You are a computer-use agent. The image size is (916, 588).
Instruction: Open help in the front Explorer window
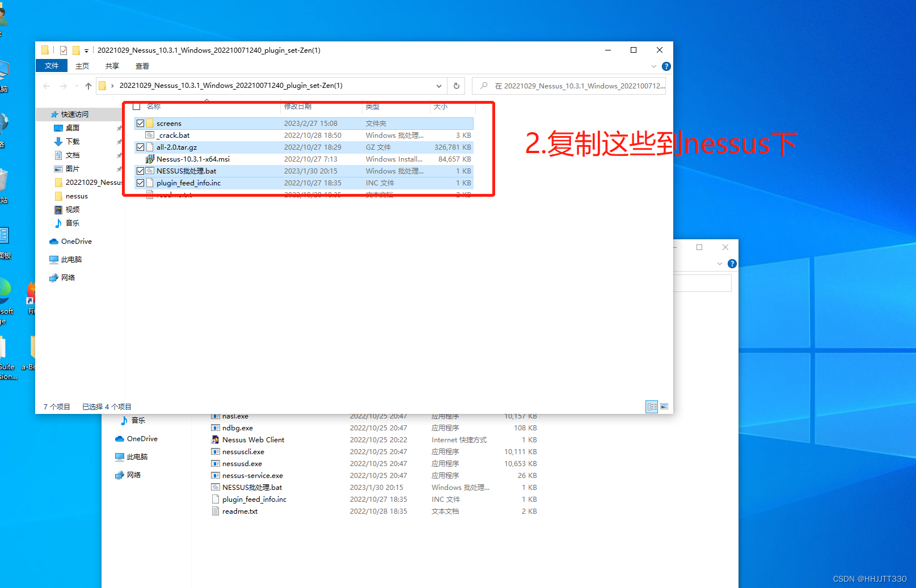[666, 66]
